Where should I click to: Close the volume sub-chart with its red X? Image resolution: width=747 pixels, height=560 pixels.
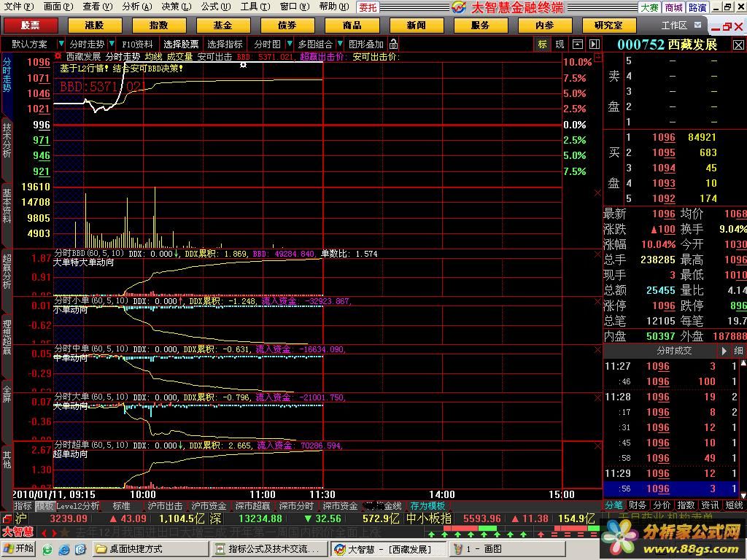[x=598, y=192]
